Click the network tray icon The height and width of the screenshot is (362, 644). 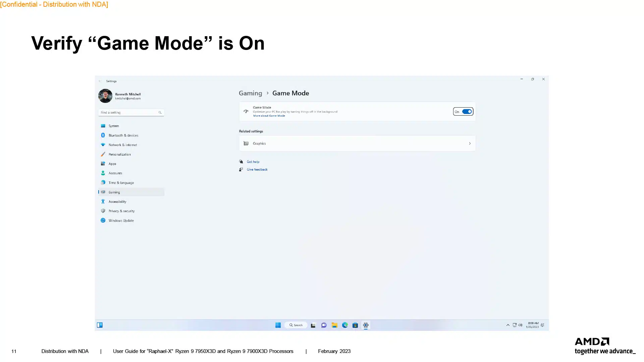515,325
